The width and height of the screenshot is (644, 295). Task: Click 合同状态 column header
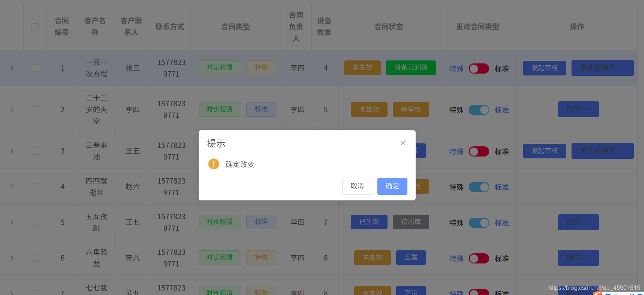click(389, 27)
